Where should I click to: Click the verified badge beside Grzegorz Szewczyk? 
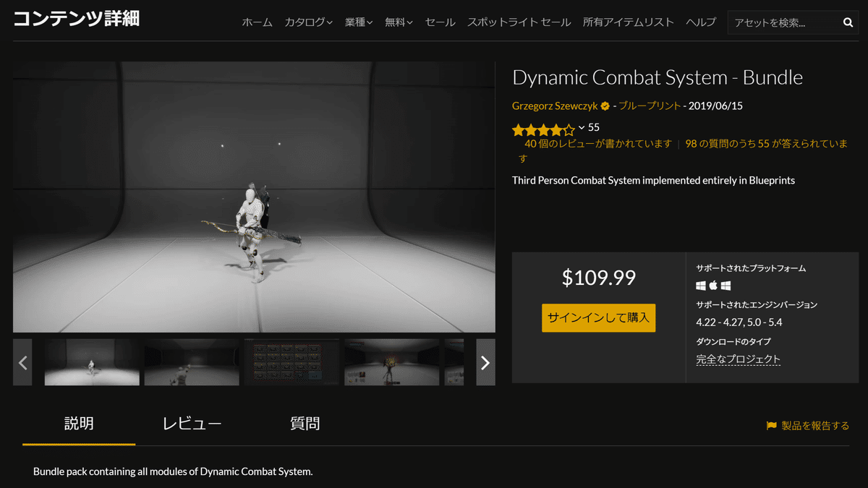click(605, 106)
